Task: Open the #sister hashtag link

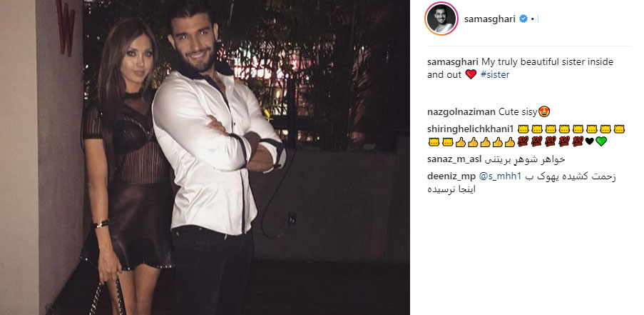Action: (495, 74)
